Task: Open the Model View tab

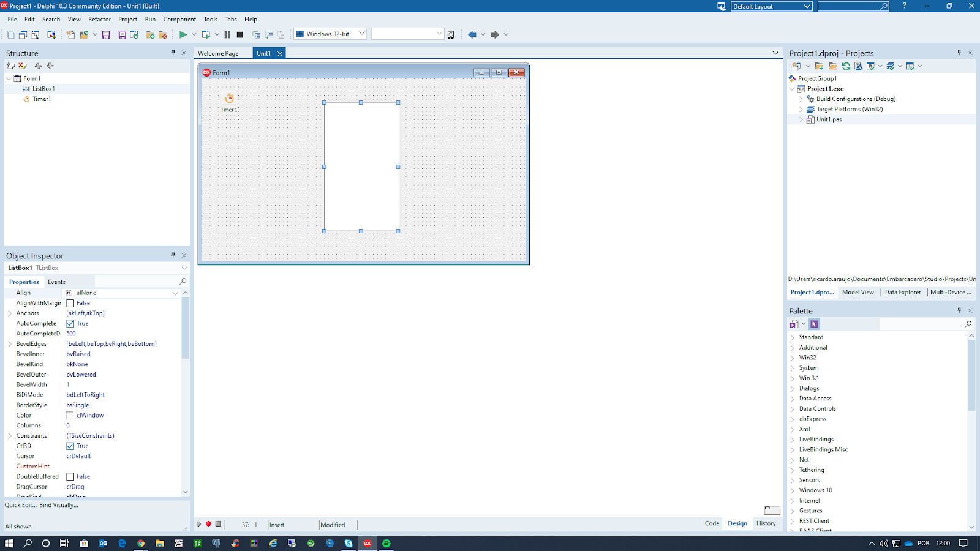Action: tap(858, 292)
